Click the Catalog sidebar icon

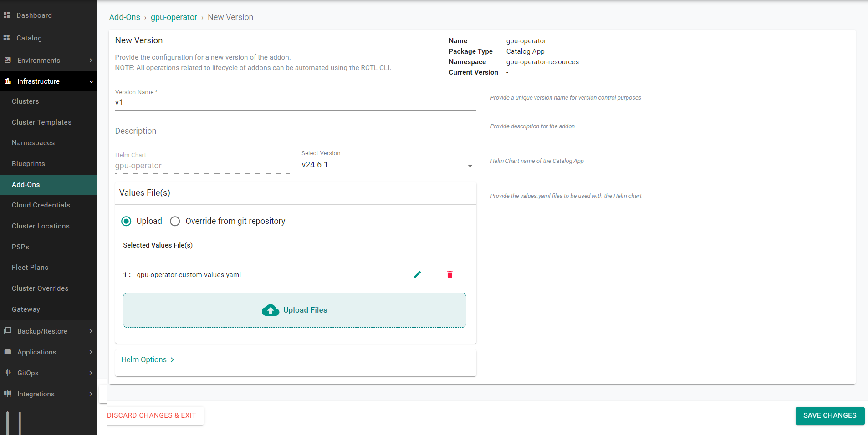(7, 38)
